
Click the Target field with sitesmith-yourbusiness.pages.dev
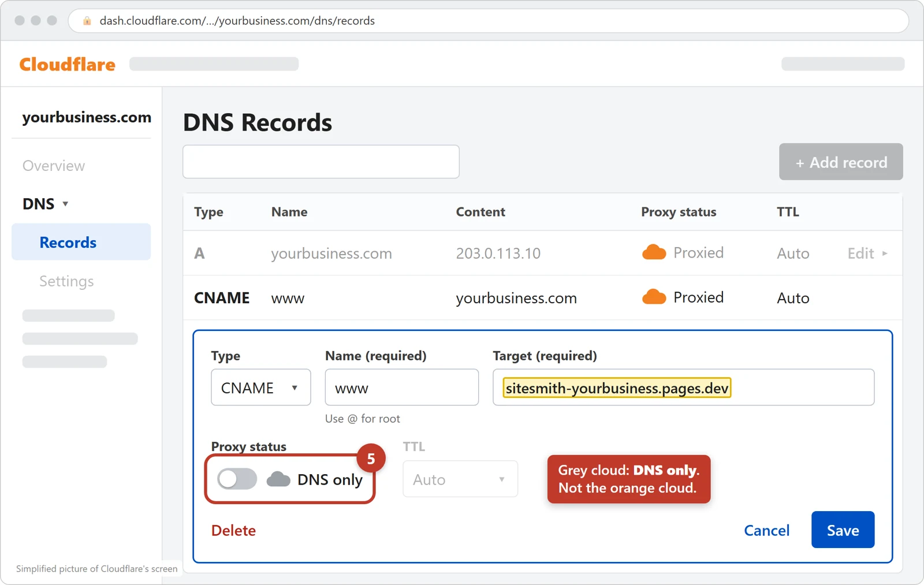tap(683, 387)
